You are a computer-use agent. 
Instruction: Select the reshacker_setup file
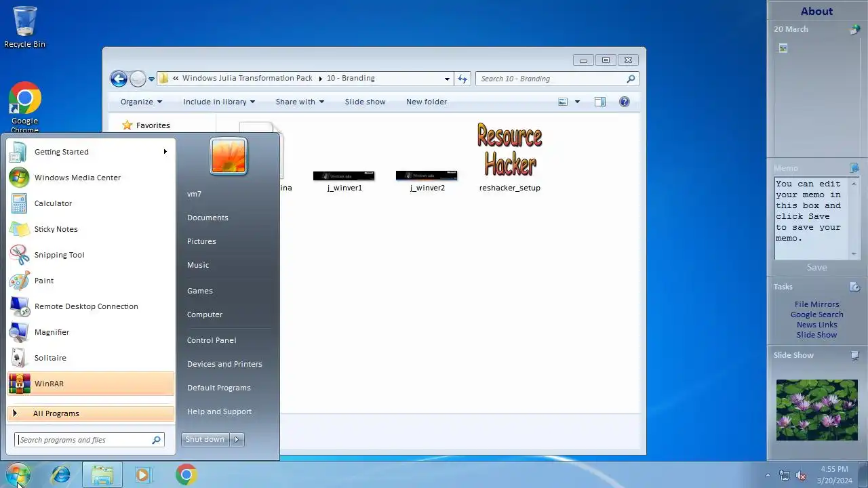pyautogui.click(x=510, y=157)
